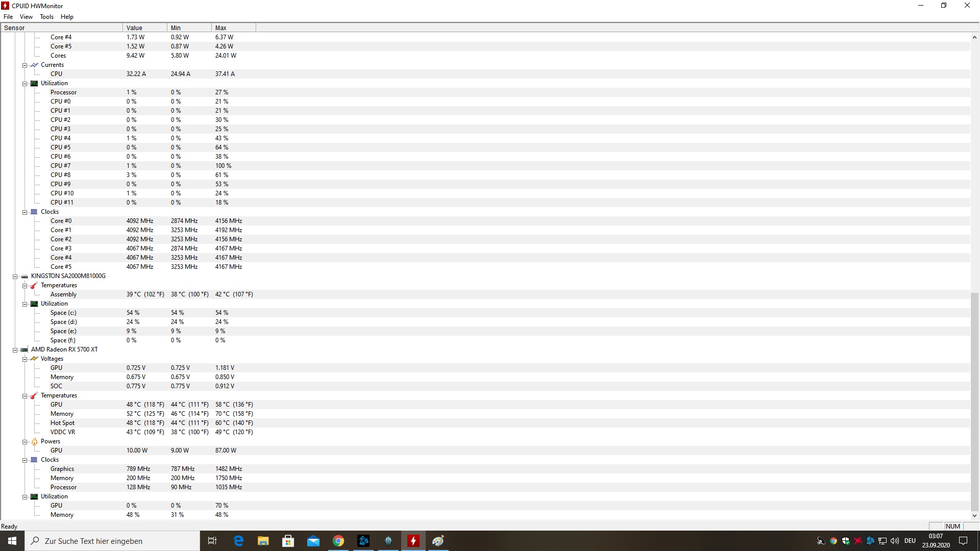This screenshot has height=551, width=980.
Task: Collapse the Currents group
Action: point(24,65)
